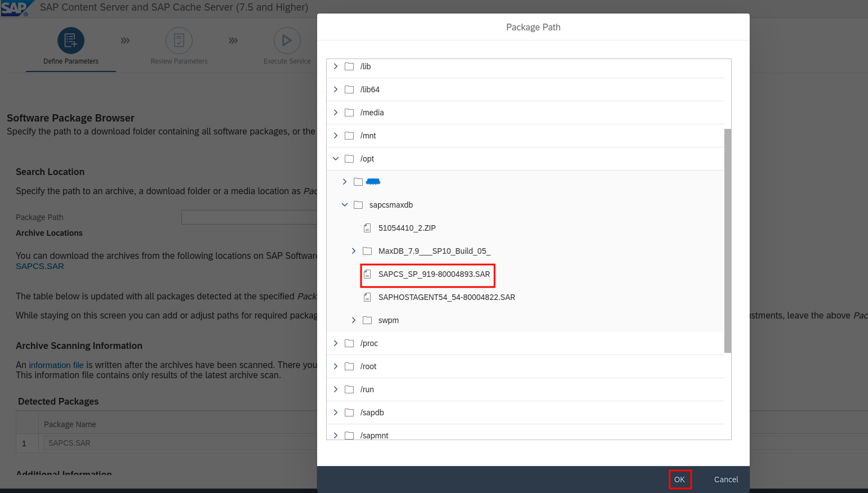The image size is (868, 493).
Task: Expand the MaxDB_7.9___SP10_Build_05_ folder
Action: click(354, 251)
